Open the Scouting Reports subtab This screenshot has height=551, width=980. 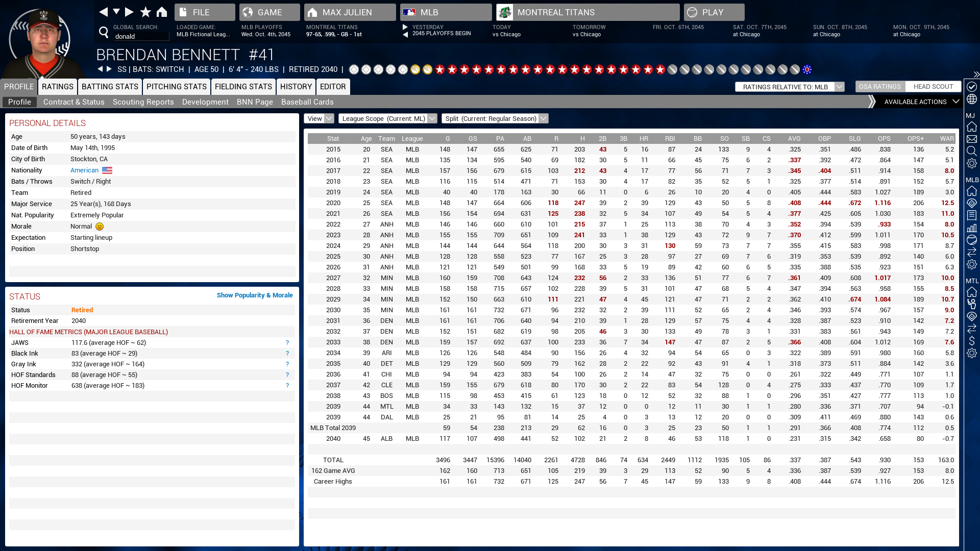(x=143, y=102)
